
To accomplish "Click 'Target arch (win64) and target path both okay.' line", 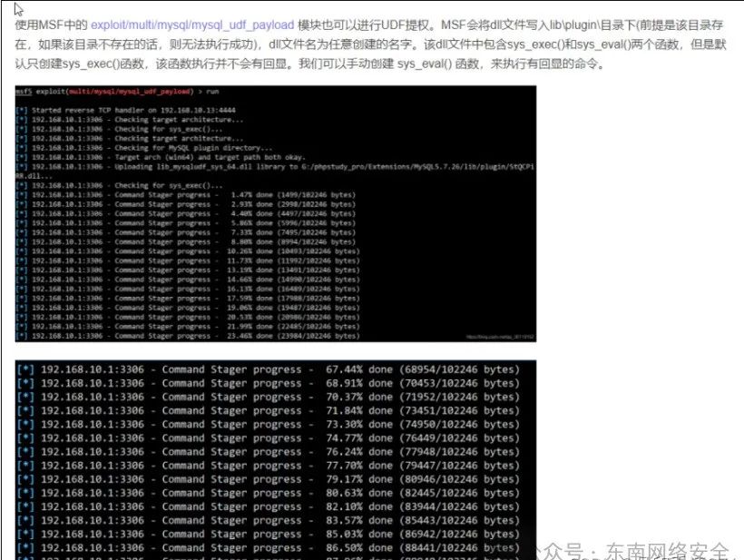I will click(161, 157).
